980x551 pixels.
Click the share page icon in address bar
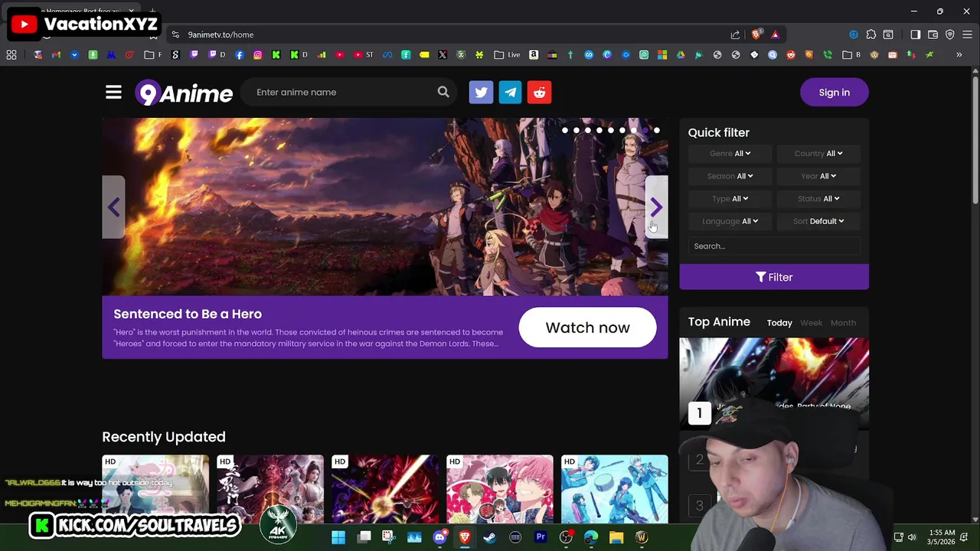coord(735,34)
